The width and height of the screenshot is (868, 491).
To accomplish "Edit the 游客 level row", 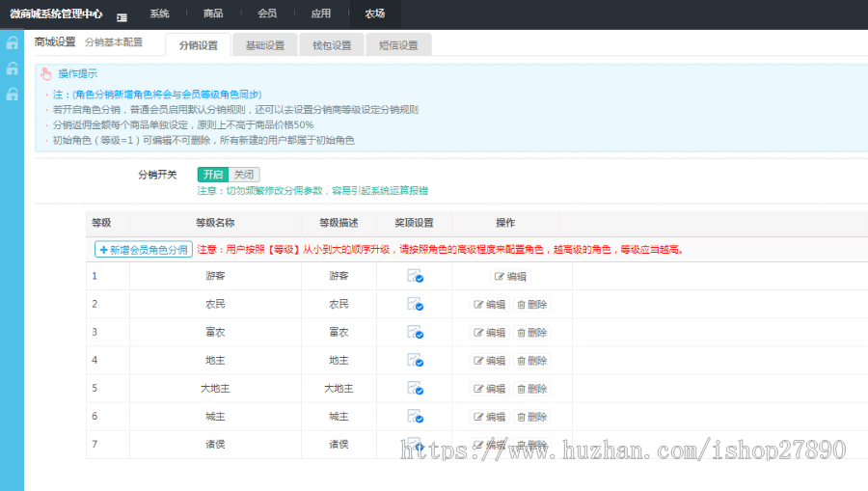I will point(510,276).
